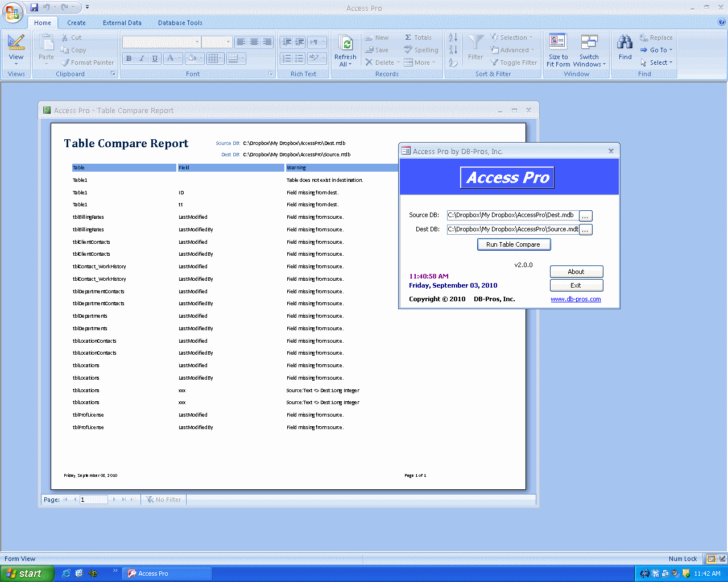Click browse button next to Dest DB
The width and height of the screenshot is (728, 582).
tap(585, 230)
